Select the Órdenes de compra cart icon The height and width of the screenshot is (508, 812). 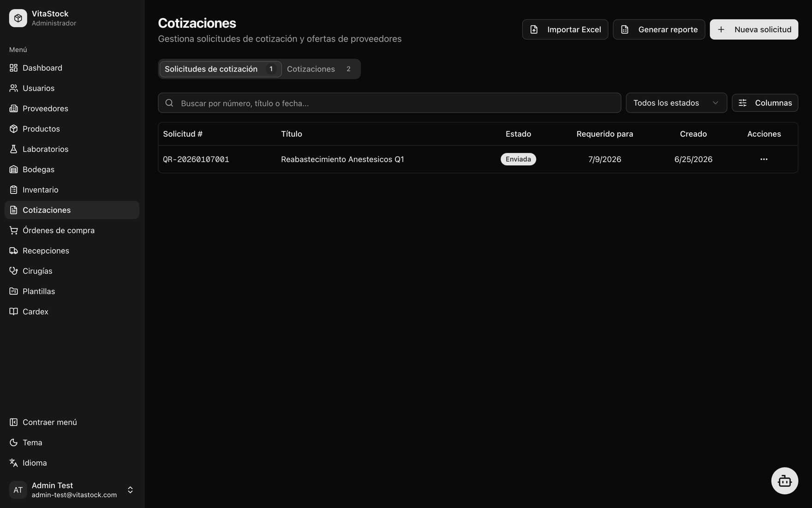point(13,230)
